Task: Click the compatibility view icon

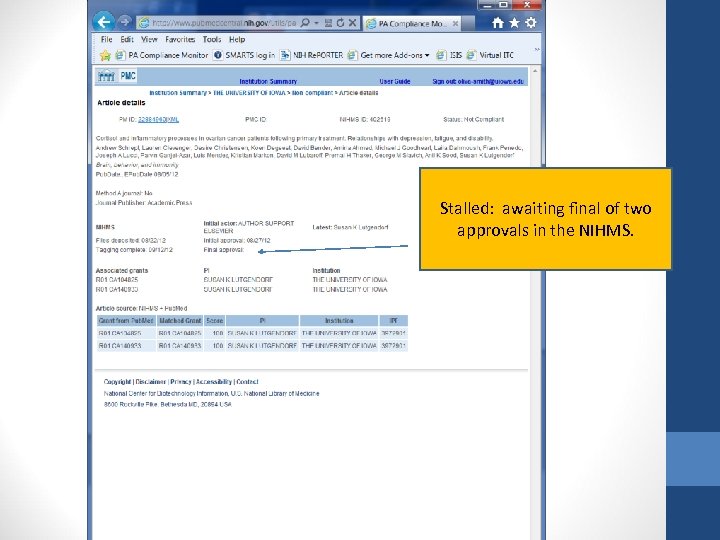Action: tap(328, 22)
